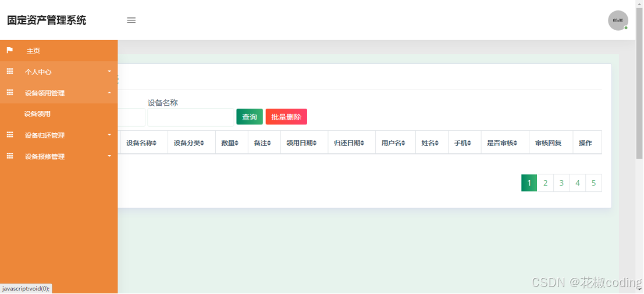Click the flag icon beside 主页
Image resolution: width=644 pixels, height=294 pixels.
tap(10, 51)
